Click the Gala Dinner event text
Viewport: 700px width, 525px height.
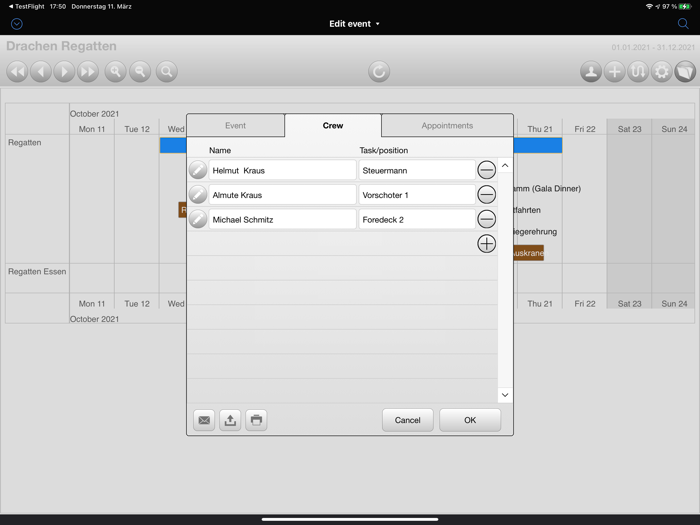(547, 188)
